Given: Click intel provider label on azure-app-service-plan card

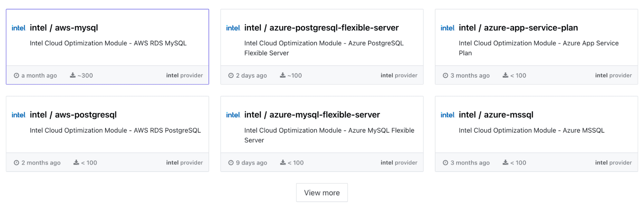Looking at the screenshot, I should [613, 75].
